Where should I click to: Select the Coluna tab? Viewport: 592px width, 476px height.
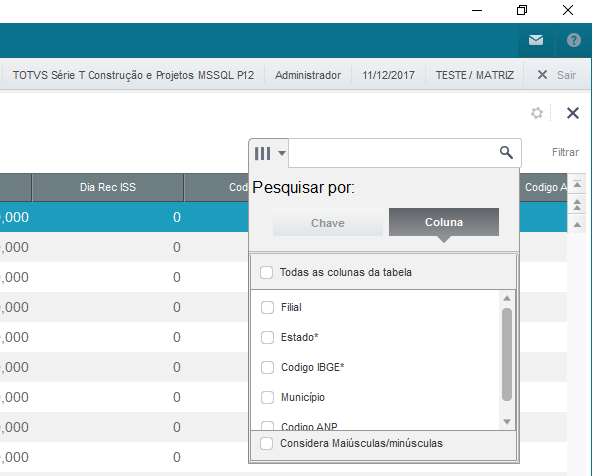pos(444,222)
